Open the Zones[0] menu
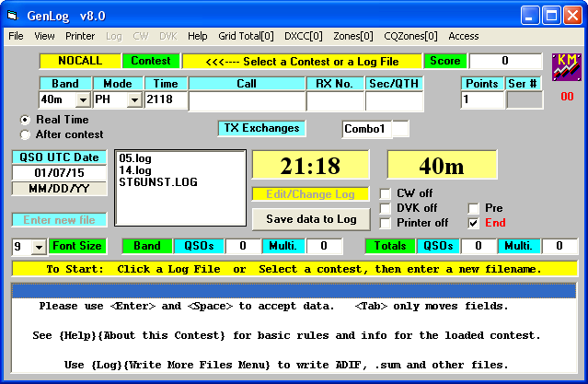The image size is (588, 384). click(353, 36)
